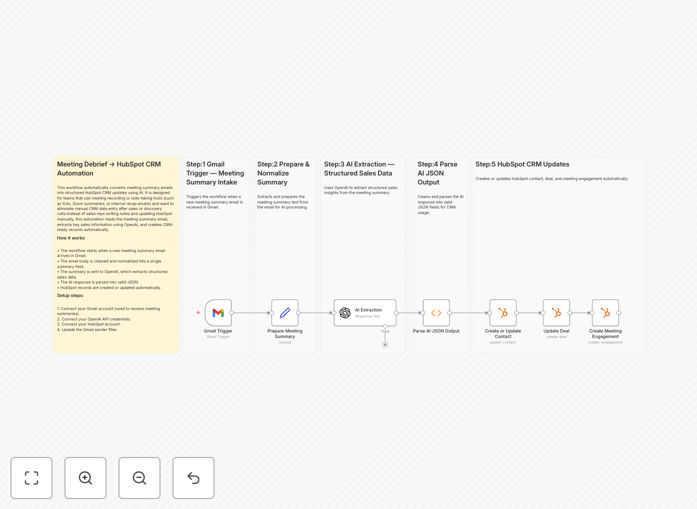
Task: Click the fit-to-view canvas button
Action: coord(32,478)
